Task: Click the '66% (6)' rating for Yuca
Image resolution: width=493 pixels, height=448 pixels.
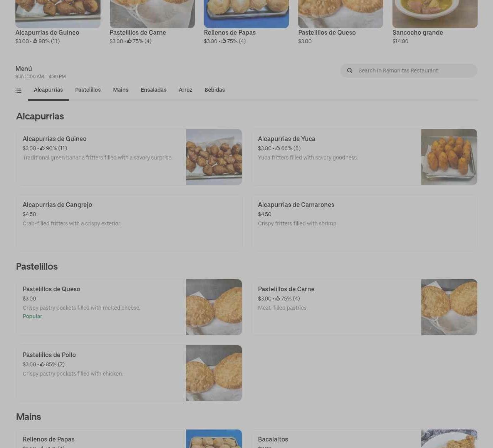Action: 291,148
